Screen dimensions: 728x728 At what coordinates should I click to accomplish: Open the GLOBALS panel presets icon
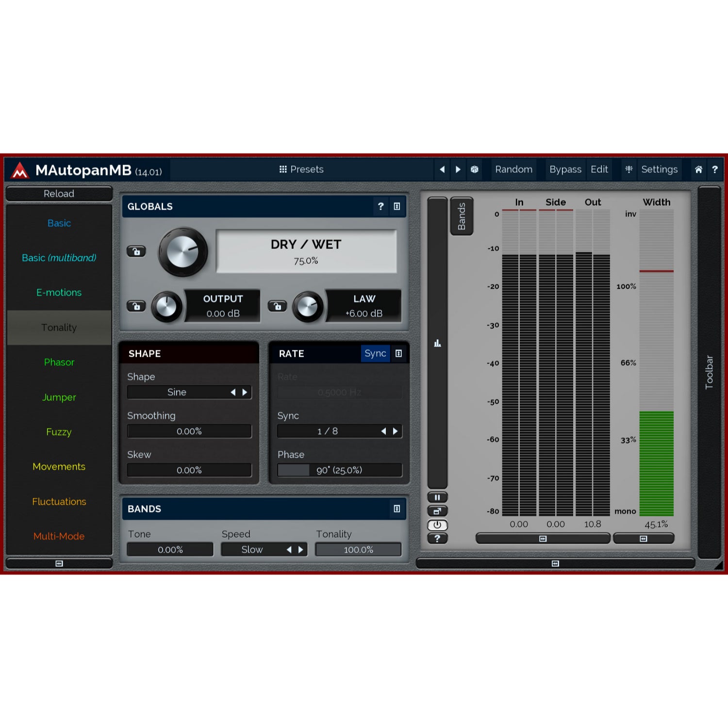tap(397, 206)
